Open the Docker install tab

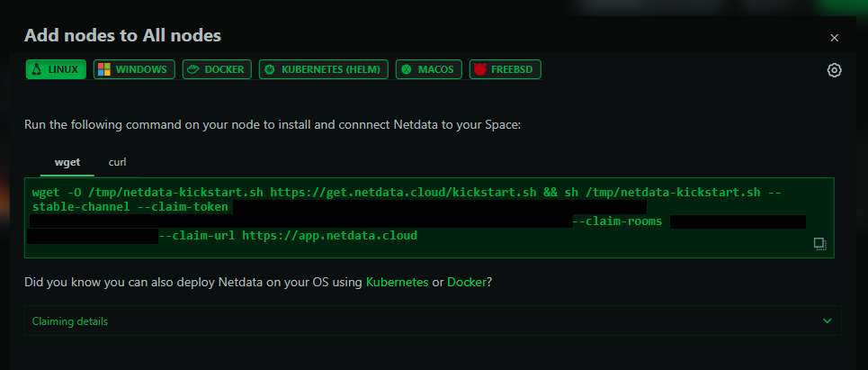coord(217,70)
